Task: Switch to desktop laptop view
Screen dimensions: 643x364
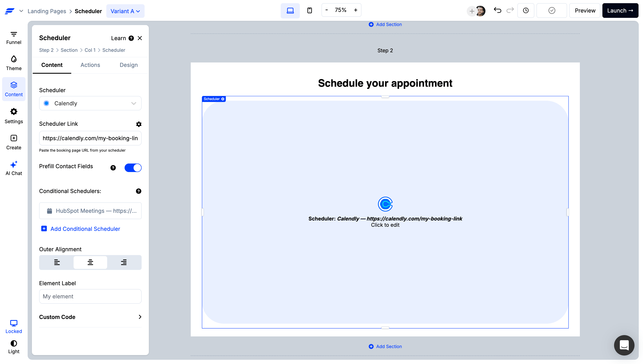Action: coord(290,10)
